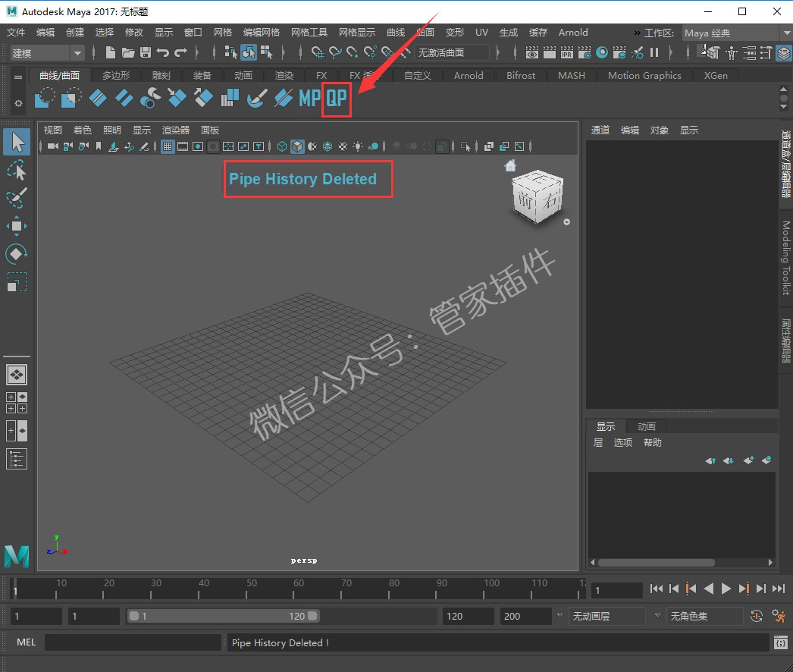Click the time range slider bar
The image size is (793, 672).
click(x=223, y=616)
